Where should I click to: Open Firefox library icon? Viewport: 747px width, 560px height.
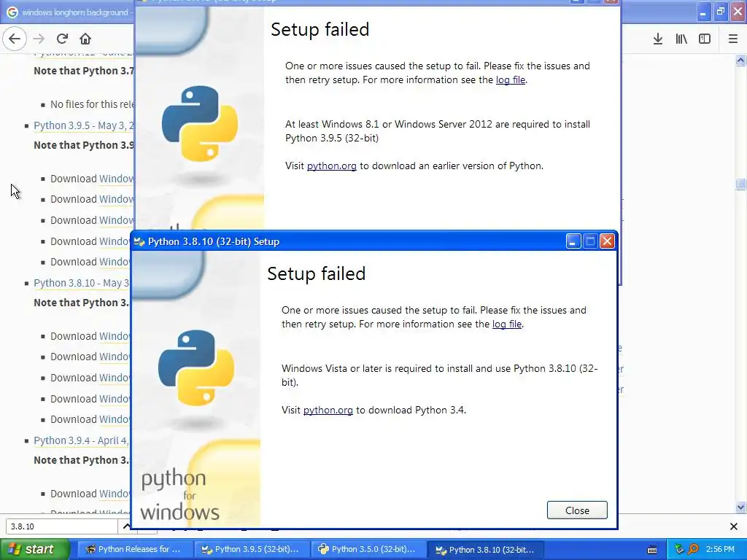point(681,39)
